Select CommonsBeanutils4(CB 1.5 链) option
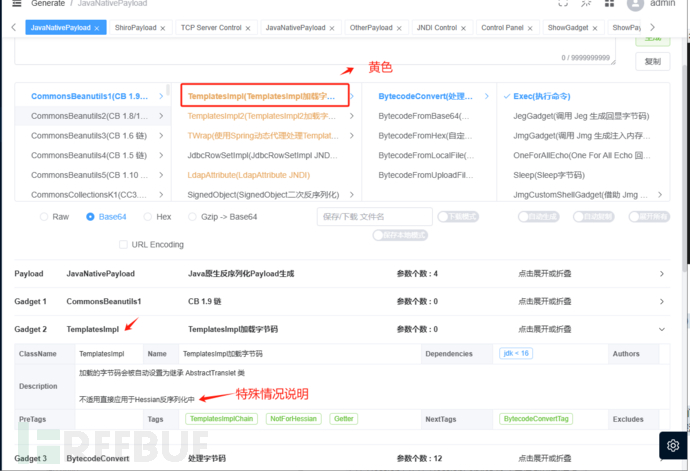This screenshot has width=690, height=471. click(x=89, y=155)
